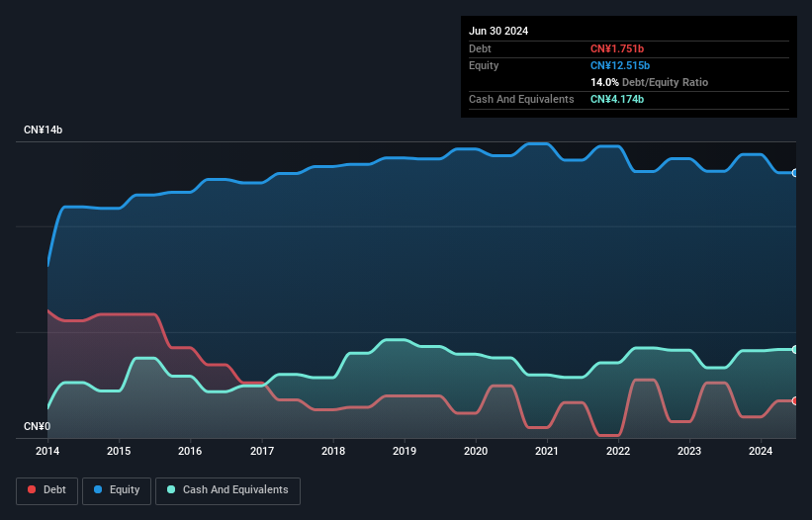Click the 2016 x-axis label
This screenshot has height=520, width=812.
pyautogui.click(x=190, y=451)
